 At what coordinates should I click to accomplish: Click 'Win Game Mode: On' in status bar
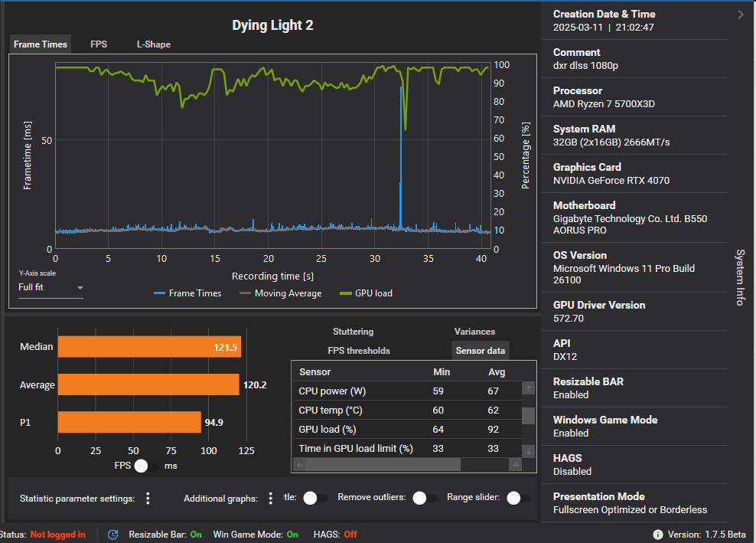pos(256,535)
